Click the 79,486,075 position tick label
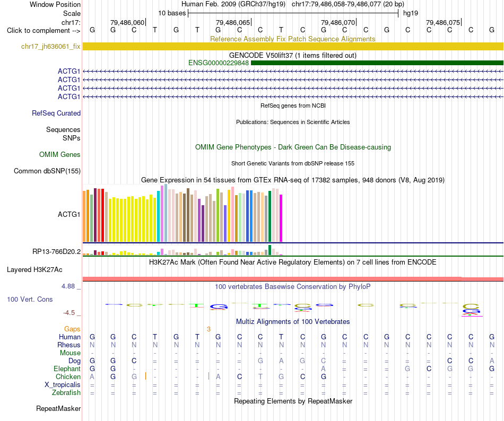 point(443,22)
